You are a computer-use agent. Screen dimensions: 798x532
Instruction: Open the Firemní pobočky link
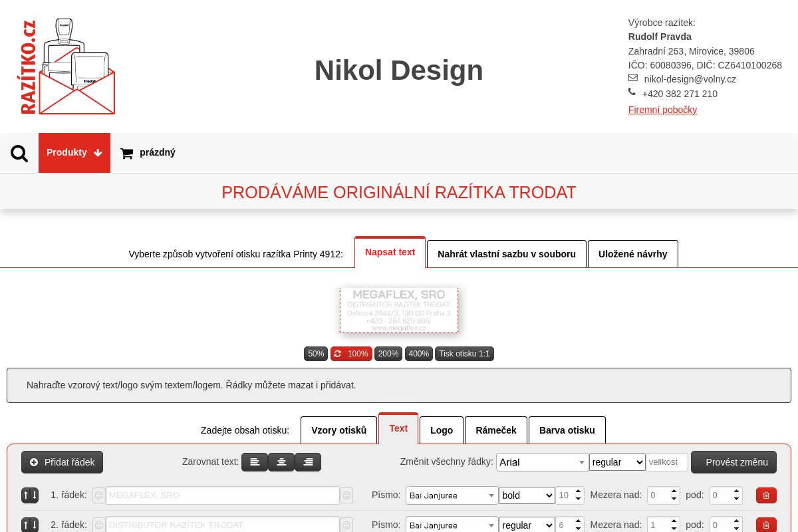click(x=662, y=109)
